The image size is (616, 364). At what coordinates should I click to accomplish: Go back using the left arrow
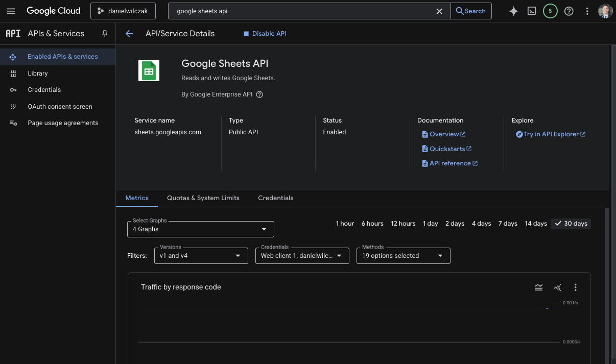point(129,34)
